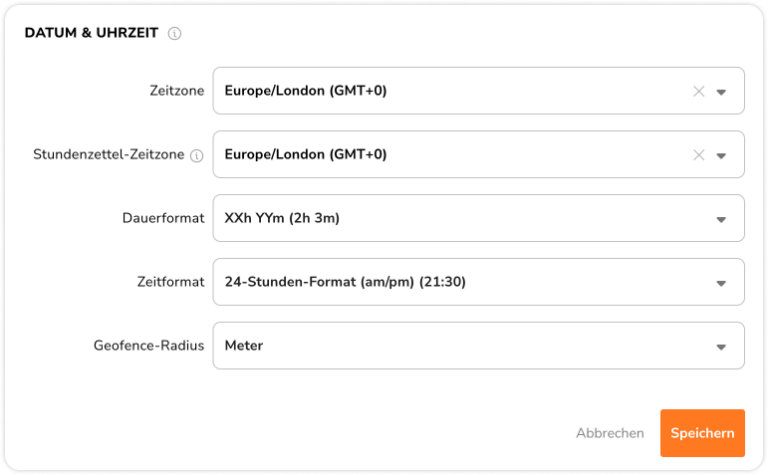Expand the Dauerformat dropdown arrow

(722, 220)
